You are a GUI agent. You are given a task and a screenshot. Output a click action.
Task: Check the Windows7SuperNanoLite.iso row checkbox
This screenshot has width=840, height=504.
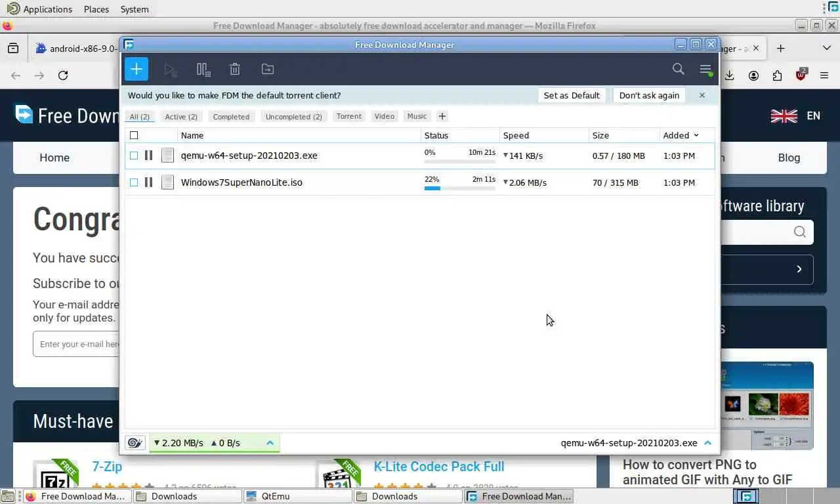click(134, 182)
